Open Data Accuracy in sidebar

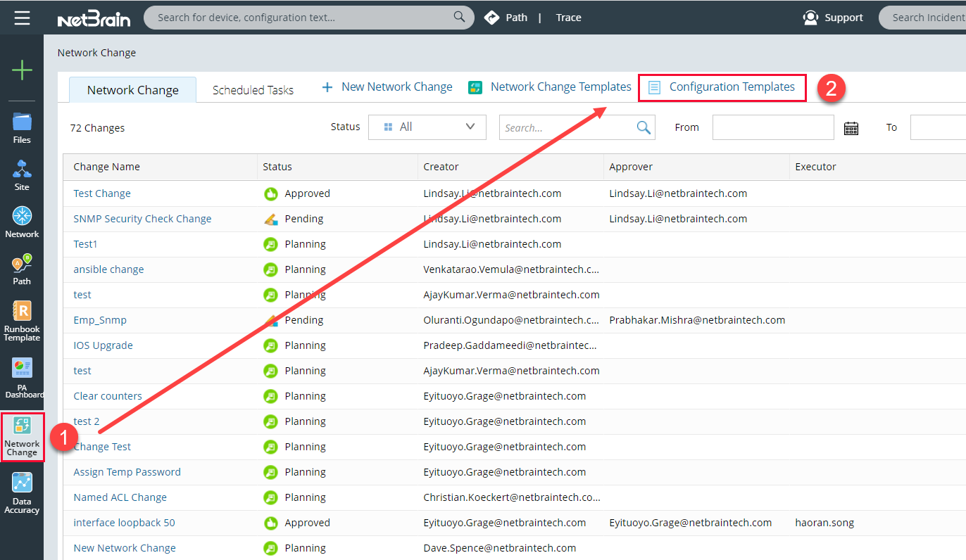pos(22,493)
